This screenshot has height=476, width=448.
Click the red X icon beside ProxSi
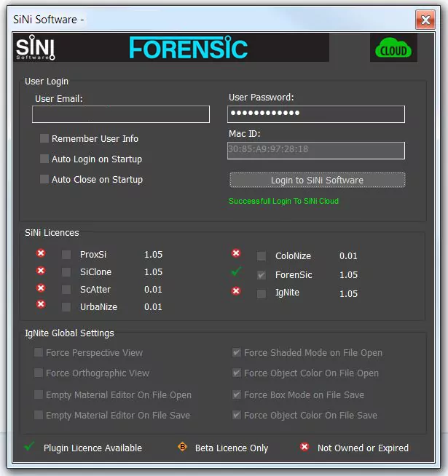click(41, 253)
